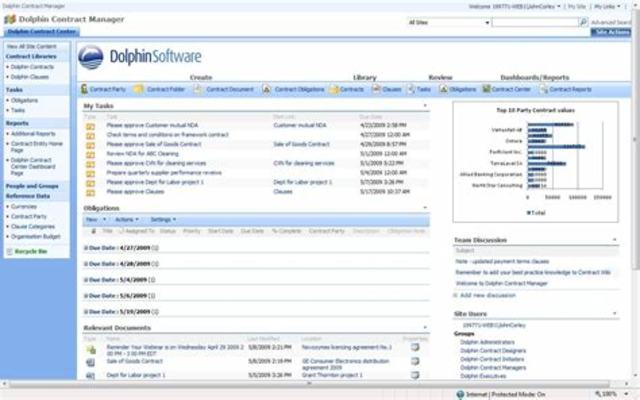This screenshot has height=400, width=640.
Task: Open Clause Categories link in sidebar
Action: (x=33, y=227)
